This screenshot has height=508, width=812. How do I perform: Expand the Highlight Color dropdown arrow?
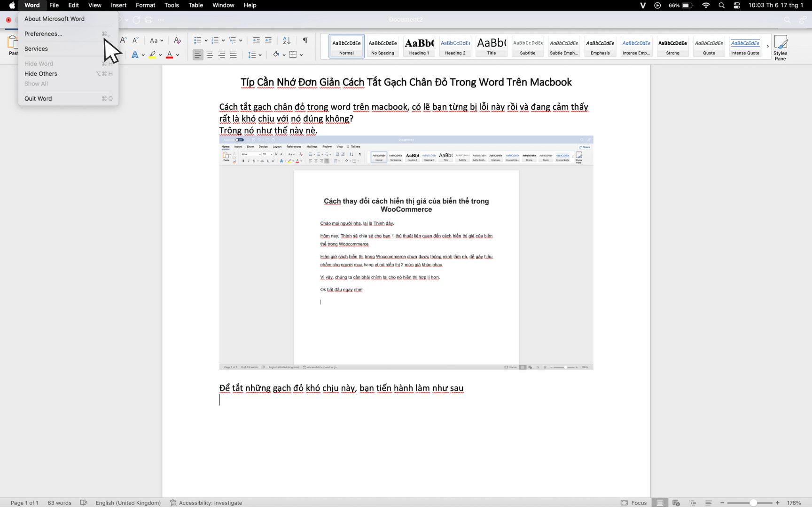pos(160,55)
